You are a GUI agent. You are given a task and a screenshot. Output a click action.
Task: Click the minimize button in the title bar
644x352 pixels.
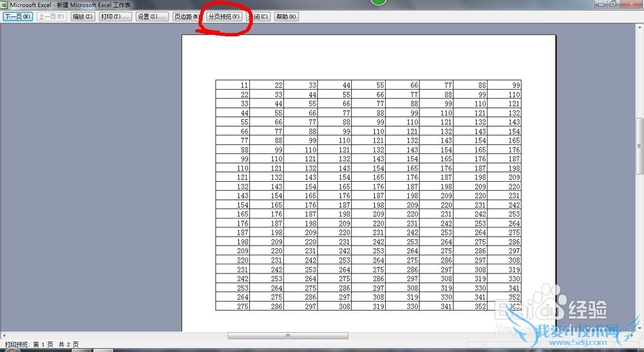[601, 4]
